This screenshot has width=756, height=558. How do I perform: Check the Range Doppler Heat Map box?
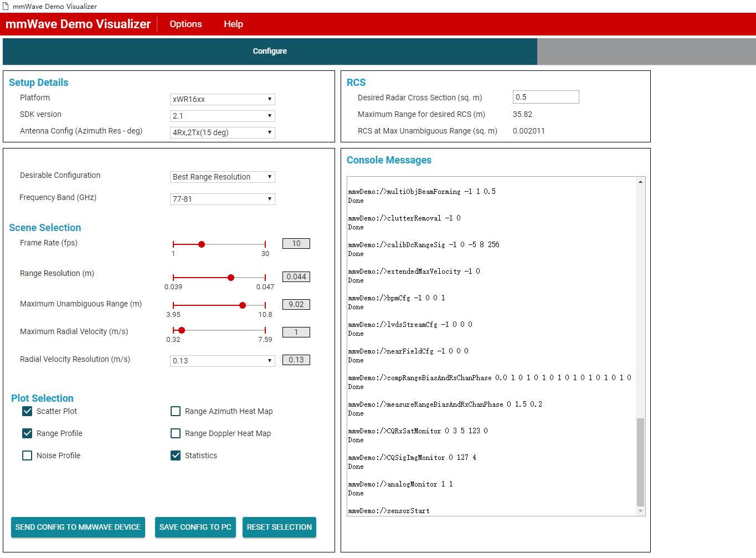click(176, 433)
